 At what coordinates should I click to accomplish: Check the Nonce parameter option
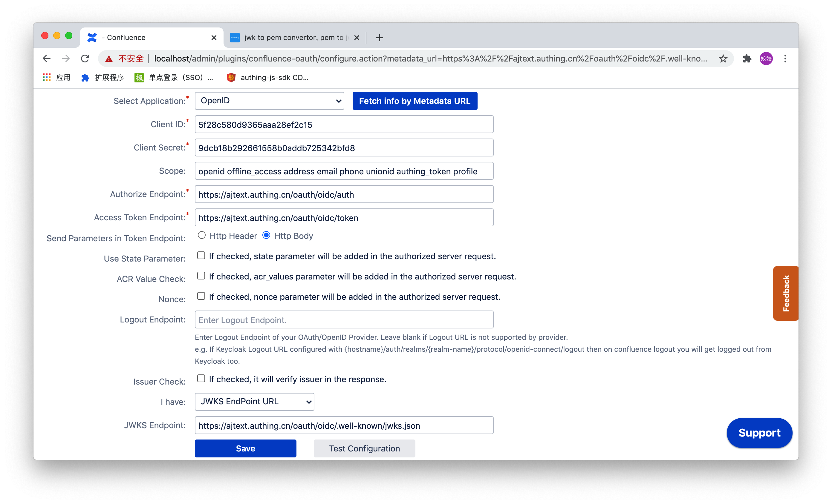pos(201,296)
